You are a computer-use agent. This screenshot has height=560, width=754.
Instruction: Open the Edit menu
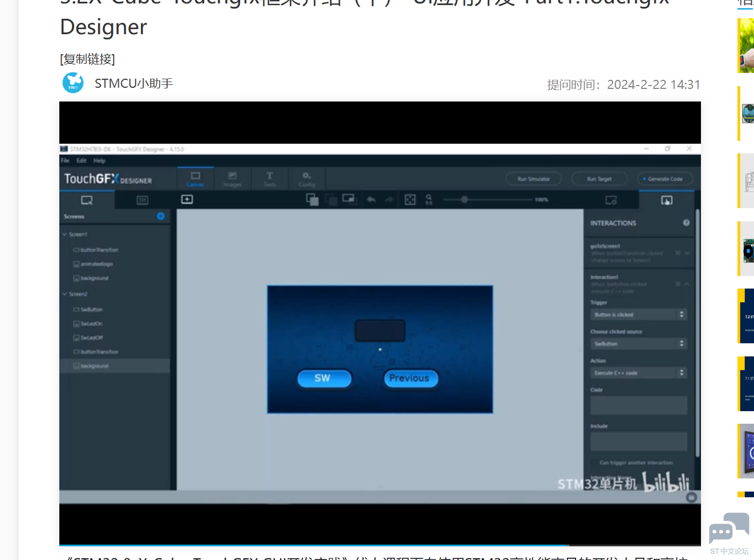82,161
